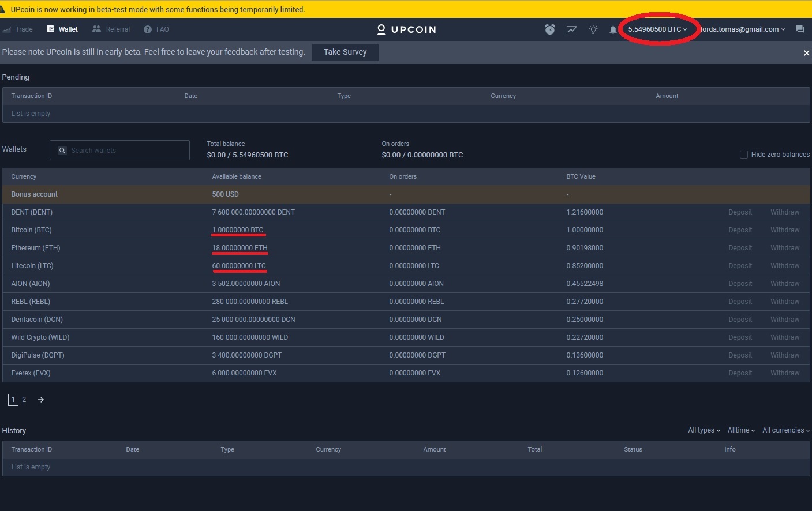Deposit to the DENT wallet
This screenshot has height=511, width=812.
click(740, 212)
